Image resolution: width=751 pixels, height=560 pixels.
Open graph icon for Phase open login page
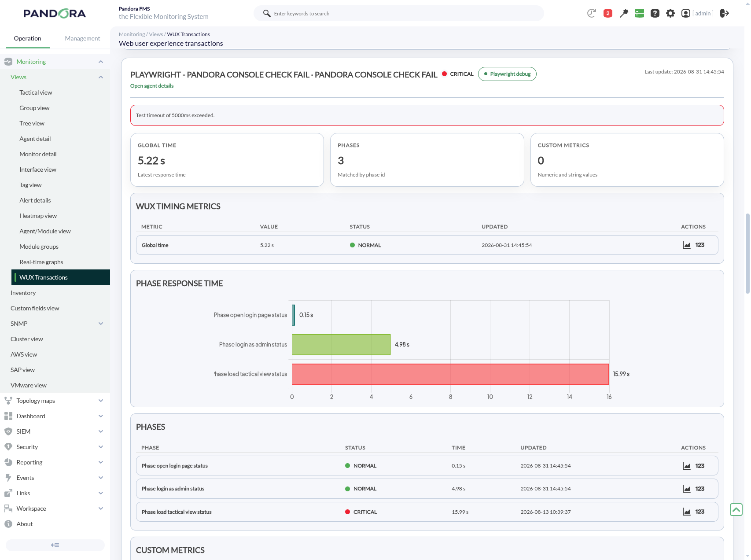(x=687, y=466)
